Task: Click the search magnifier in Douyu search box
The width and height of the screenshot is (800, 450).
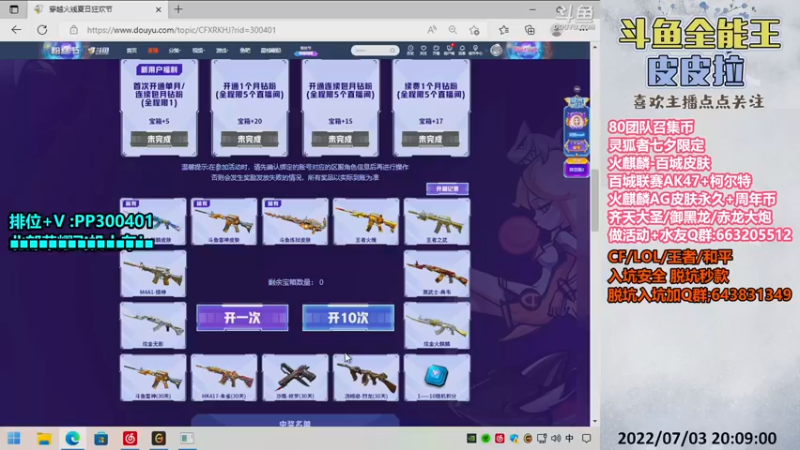Action: click(x=392, y=50)
